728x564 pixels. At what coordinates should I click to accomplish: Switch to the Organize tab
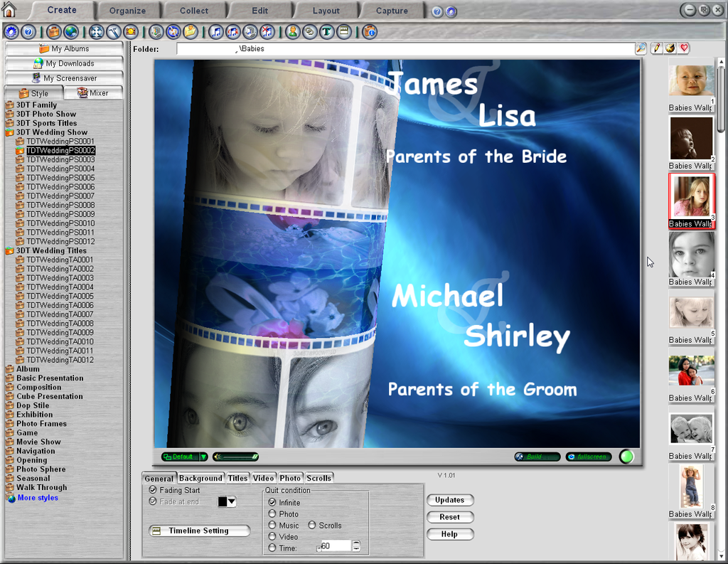click(x=127, y=11)
